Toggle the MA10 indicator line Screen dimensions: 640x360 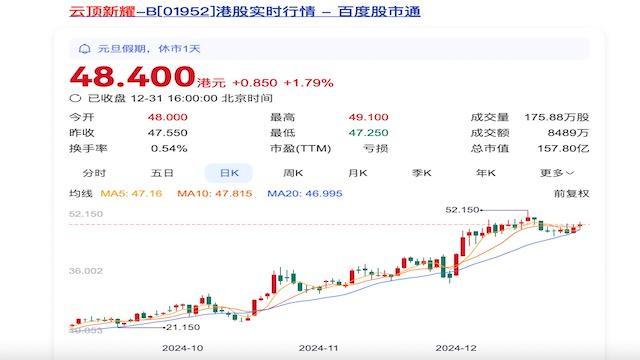[215, 193]
